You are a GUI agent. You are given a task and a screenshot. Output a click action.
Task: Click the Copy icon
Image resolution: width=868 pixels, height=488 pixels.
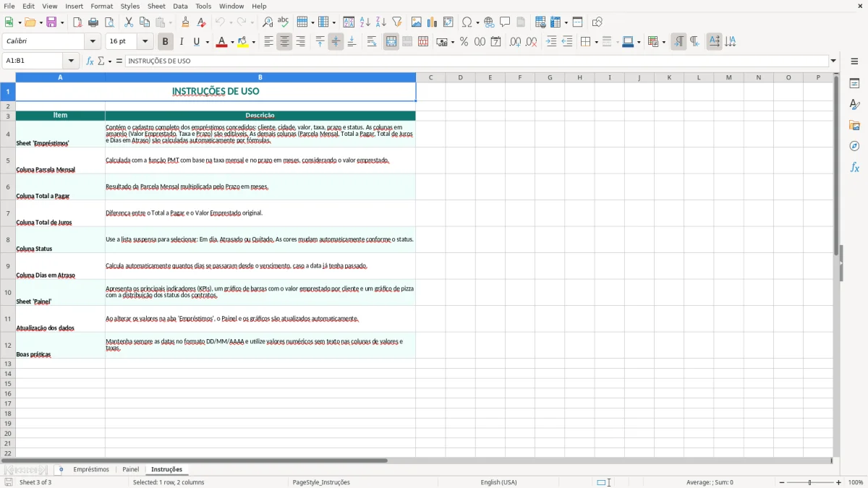[x=145, y=22]
